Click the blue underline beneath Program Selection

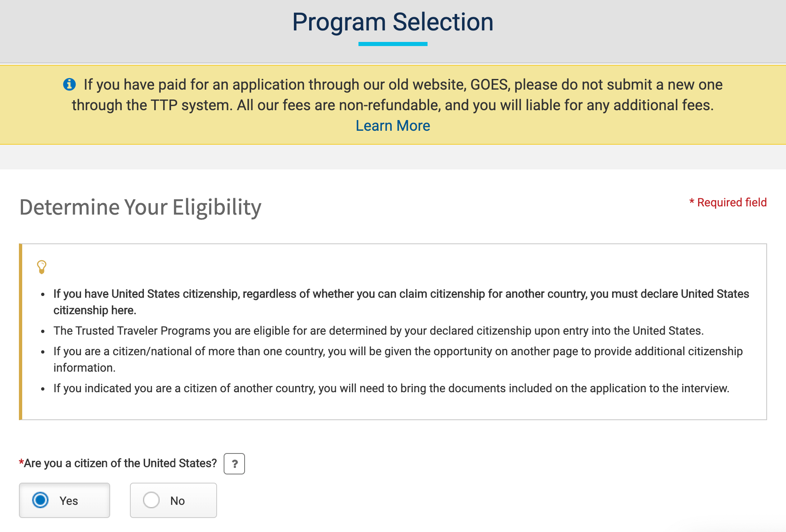click(393, 44)
